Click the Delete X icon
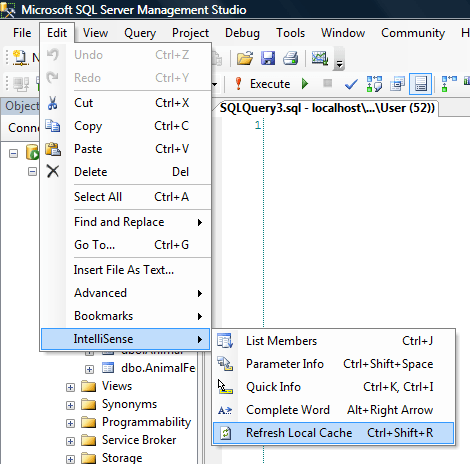This screenshot has height=464, width=470. [x=53, y=172]
